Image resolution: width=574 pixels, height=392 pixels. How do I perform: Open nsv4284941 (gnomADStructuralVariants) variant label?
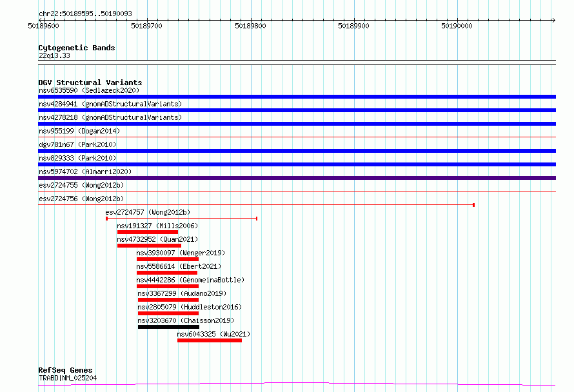click(x=110, y=104)
